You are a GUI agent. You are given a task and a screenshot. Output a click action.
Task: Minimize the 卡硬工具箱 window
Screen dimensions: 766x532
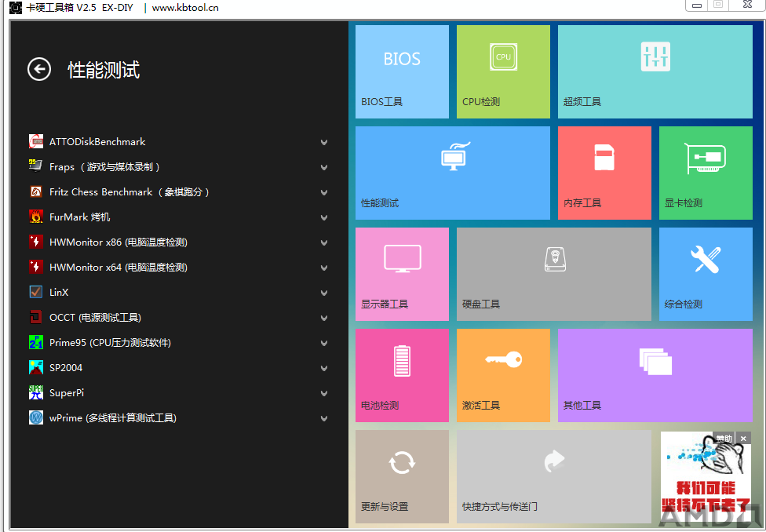[697, 5]
